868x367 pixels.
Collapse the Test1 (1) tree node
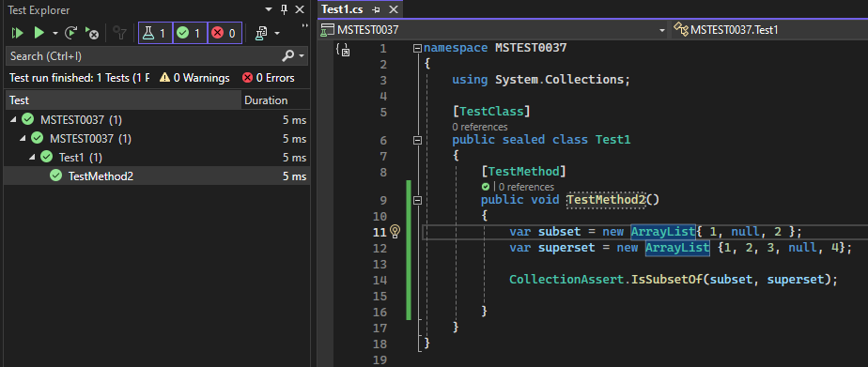pyautogui.click(x=32, y=157)
